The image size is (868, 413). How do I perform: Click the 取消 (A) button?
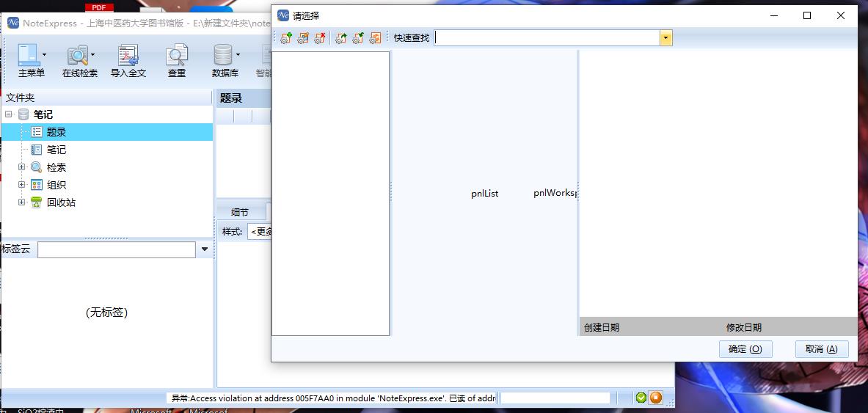tap(822, 349)
